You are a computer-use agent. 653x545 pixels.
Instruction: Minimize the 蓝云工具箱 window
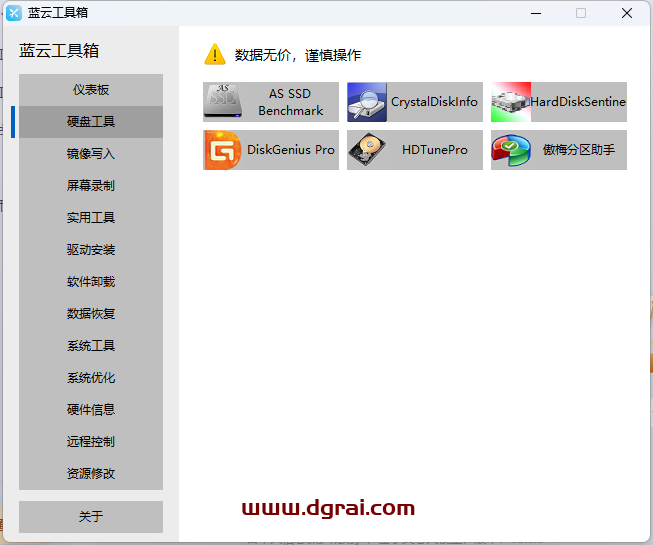tap(536, 13)
